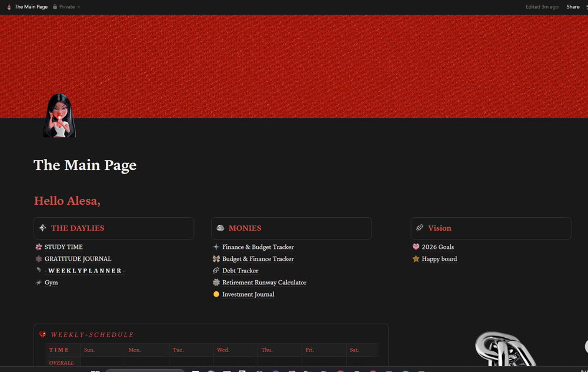Click the Fri. column header

click(309, 350)
